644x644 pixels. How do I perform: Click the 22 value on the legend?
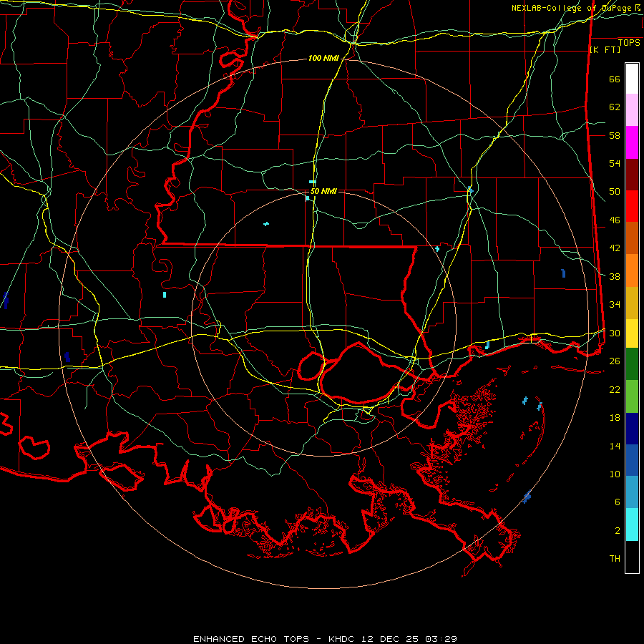[615, 389]
